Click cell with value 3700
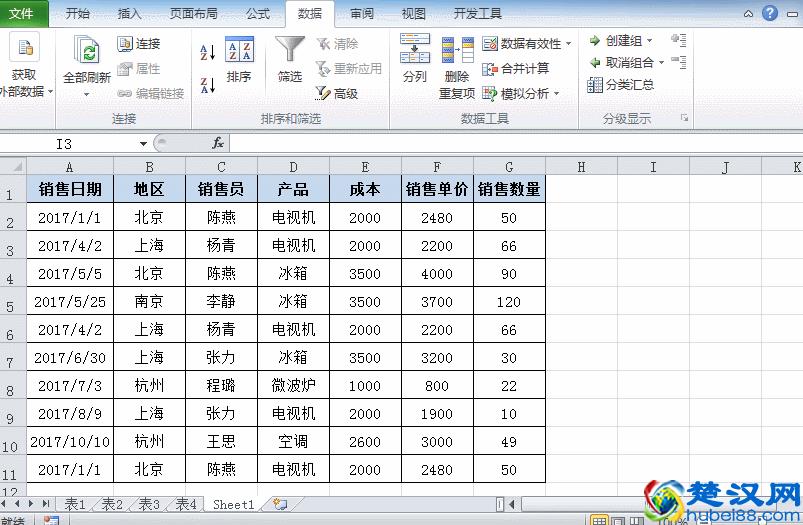This screenshot has width=803, height=525. tap(437, 301)
